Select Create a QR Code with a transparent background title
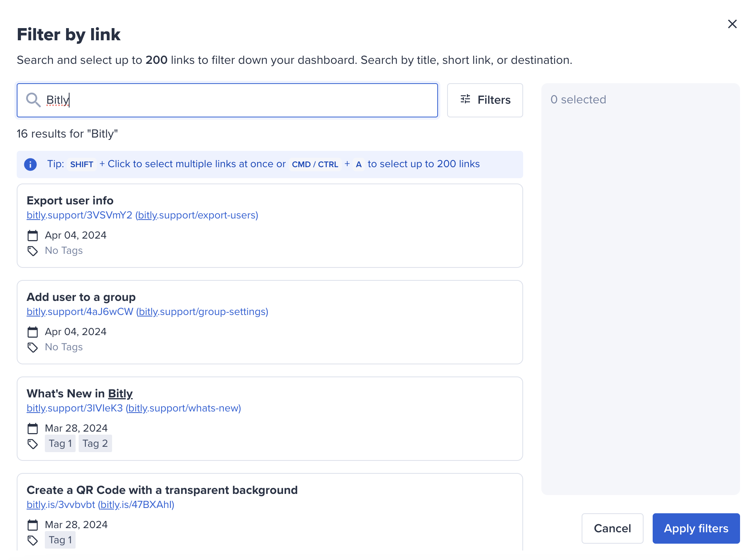The width and height of the screenshot is (756, 560). click(x=162, y=490)
